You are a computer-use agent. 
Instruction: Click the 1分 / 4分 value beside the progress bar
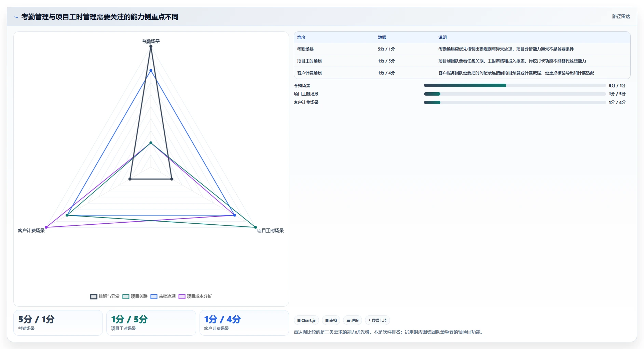pyautogui.click(x=617, y=102)
